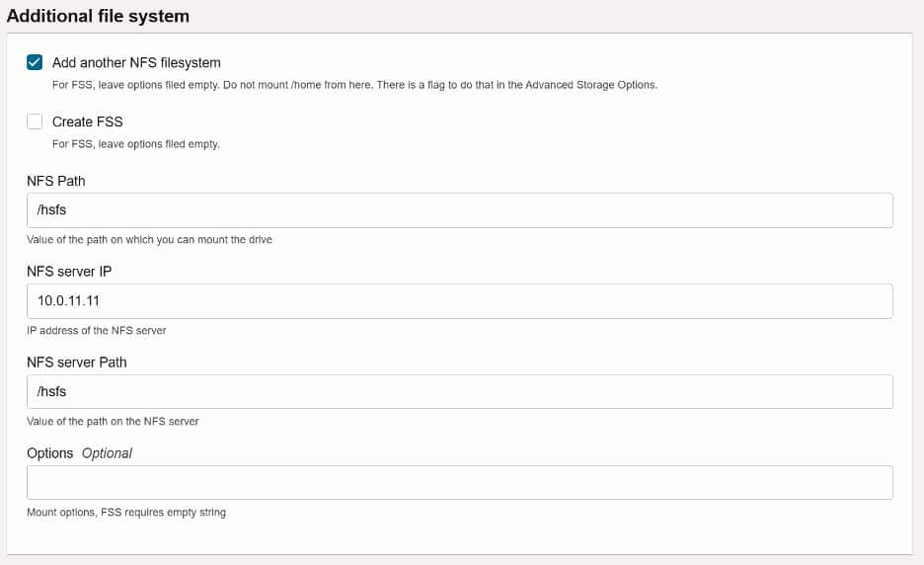Select the NFS server Path text box
The image size is (924, 565).
tap(459, 391)
